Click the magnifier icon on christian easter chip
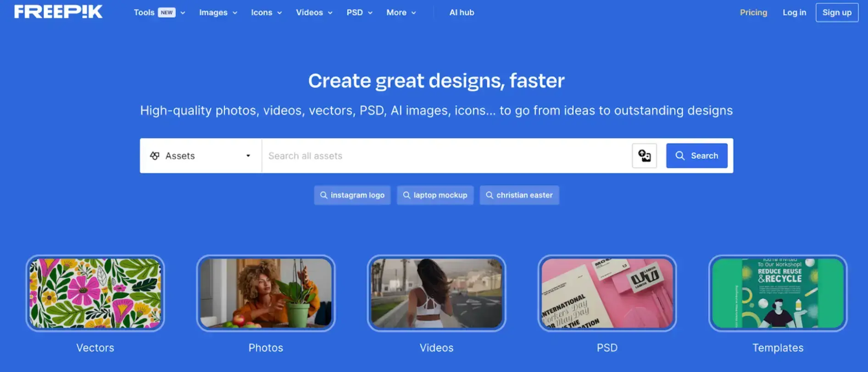Screen dimensions: 868x372 click(x=490, y=195)
